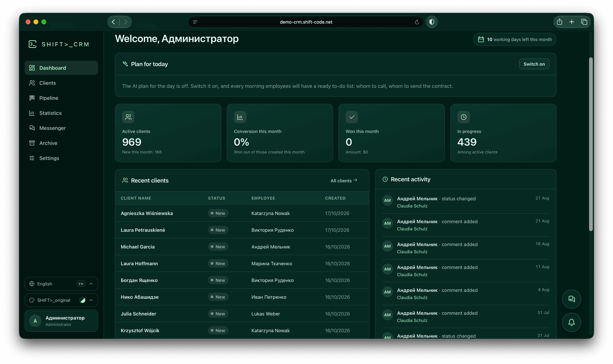Click the Safari privacy shield icon

[432, 22]
